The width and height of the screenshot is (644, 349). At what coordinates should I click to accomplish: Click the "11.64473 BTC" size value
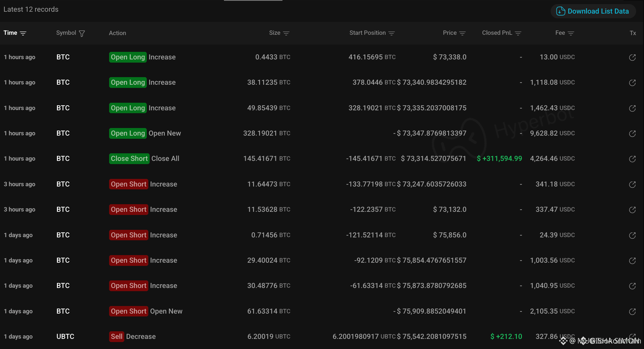tap(269, 184)
